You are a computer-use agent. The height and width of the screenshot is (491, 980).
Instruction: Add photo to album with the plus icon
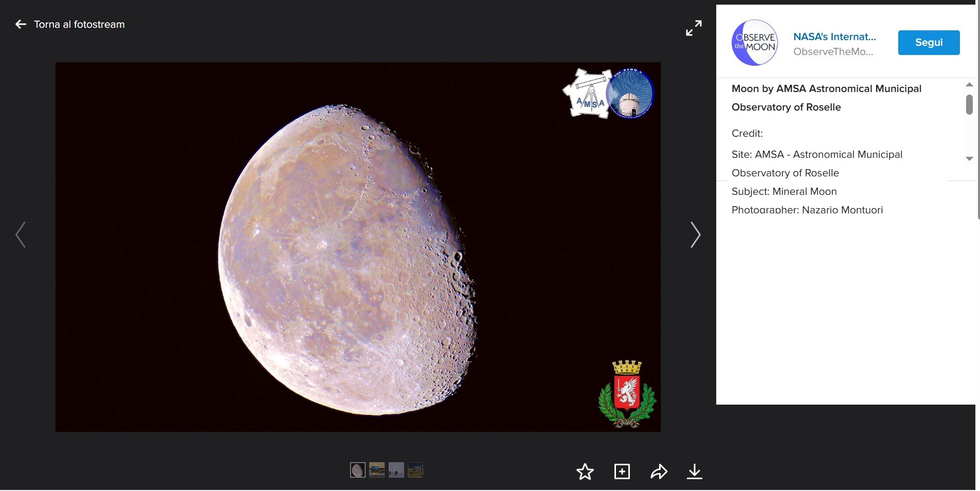[x=622, y=471]
